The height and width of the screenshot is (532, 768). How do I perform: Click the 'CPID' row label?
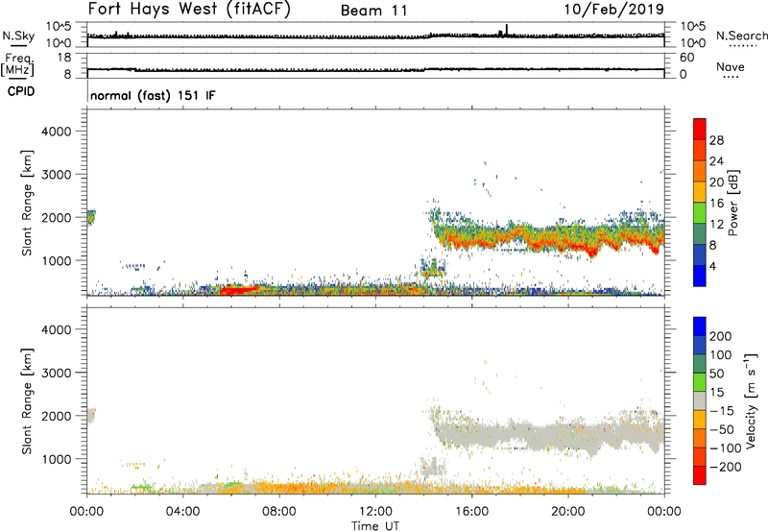pos(21,91)
